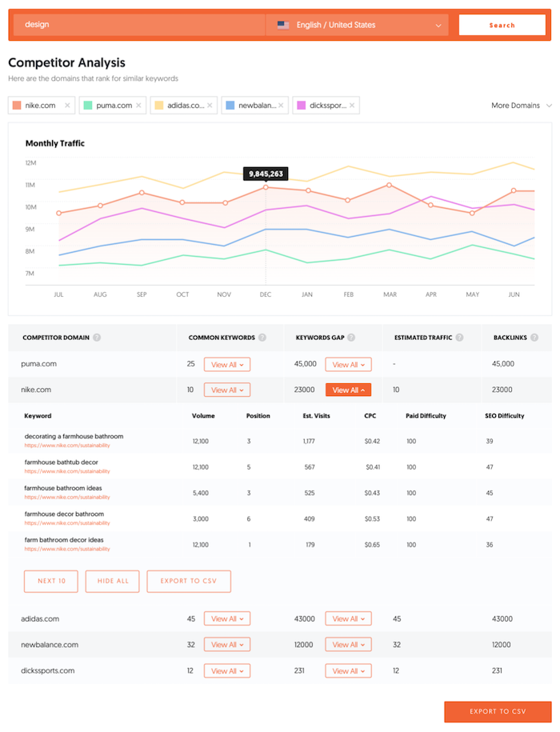Click the 9,845,263 chart tooltip
This screenshot has height=732, width=560.
pyautogui.click(x=266, y=174)
